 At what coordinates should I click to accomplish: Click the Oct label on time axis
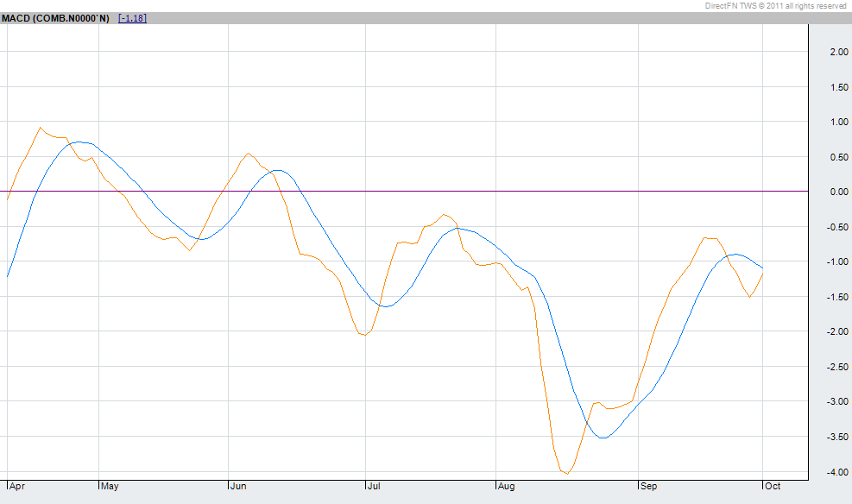772,486
